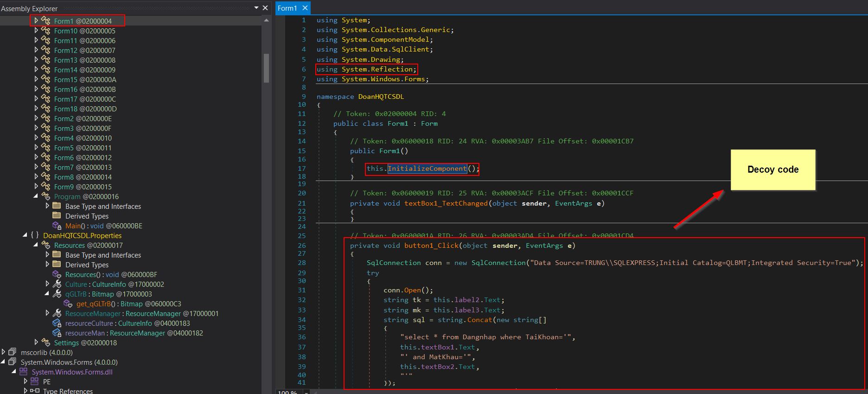This screenshot has height=394, width=868.
Task: Collapse the qGLTrB : Bitmap property
Action: [47, 294]
